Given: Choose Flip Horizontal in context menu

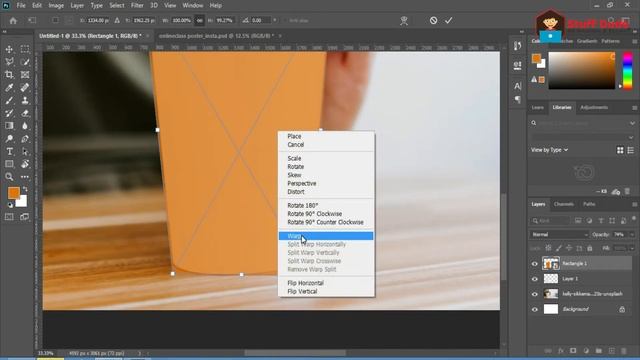Looking at the screenshot, I should 305,283.
